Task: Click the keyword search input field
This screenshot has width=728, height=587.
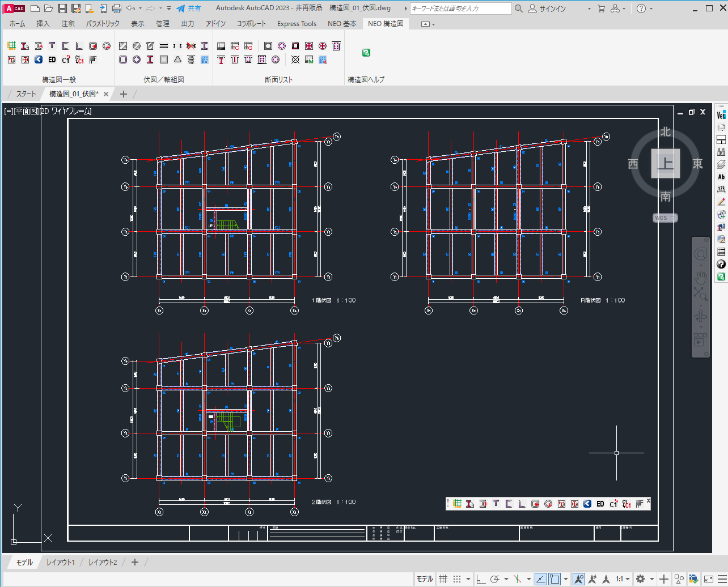Action: click(x=460, y=8)
